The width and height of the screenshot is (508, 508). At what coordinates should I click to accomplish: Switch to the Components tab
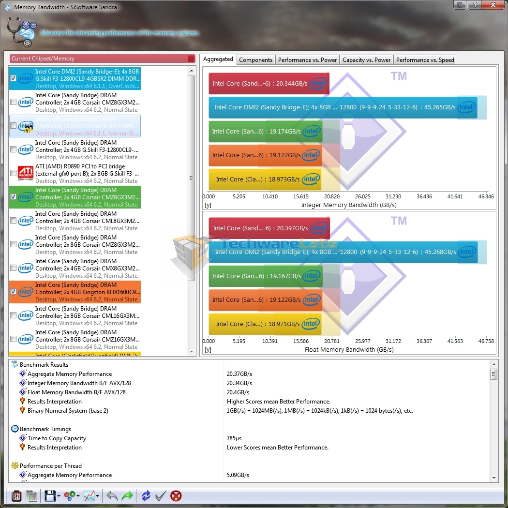pyautogui.click(x=255, y=60)
